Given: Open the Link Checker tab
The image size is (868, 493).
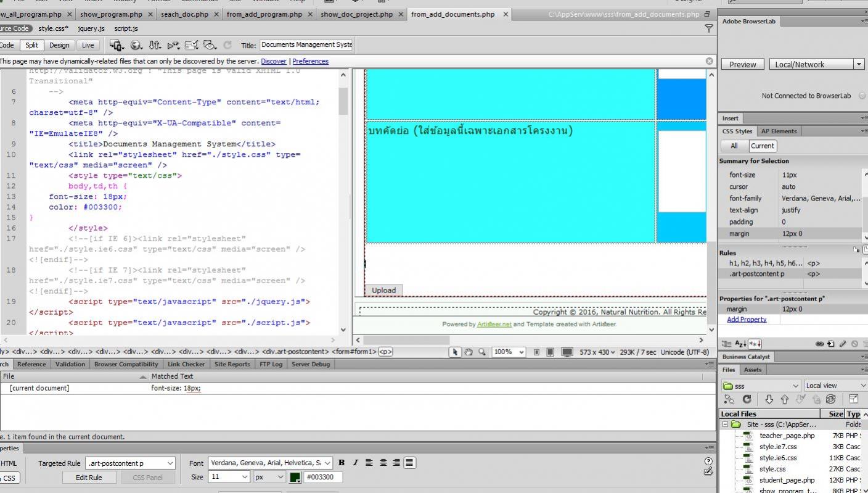Looking at the screenshot, I should [186, 364].
